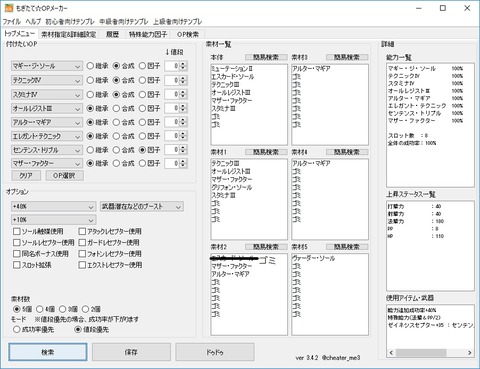The image size is (480, 369).
Task: Click the OP選択 button
Action: point(64,176)
